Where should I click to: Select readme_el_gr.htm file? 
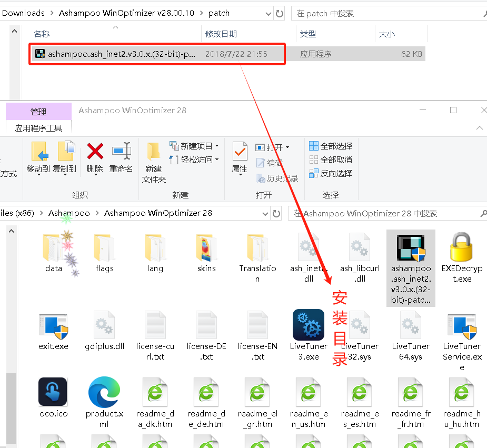click(257, 403)
